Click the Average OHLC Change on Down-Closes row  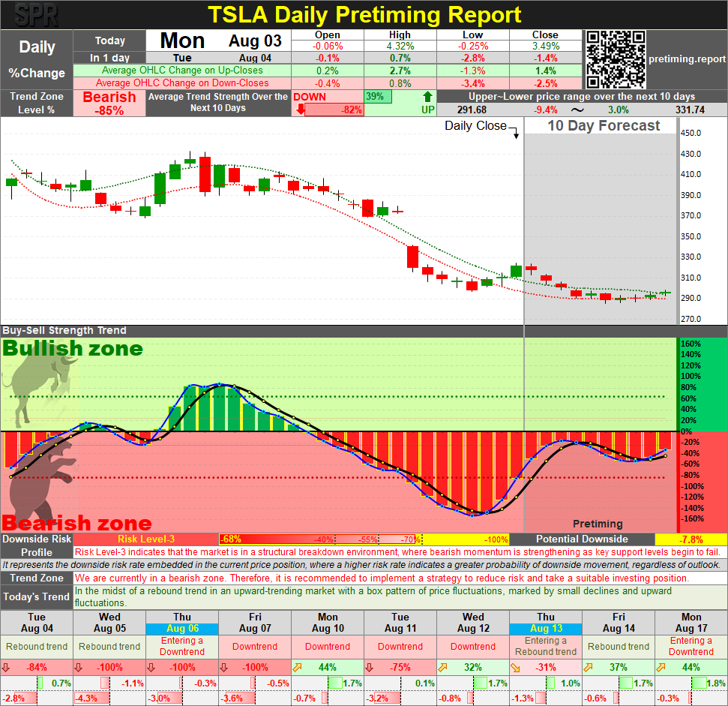pyautogui.click(x=328, y=83)
